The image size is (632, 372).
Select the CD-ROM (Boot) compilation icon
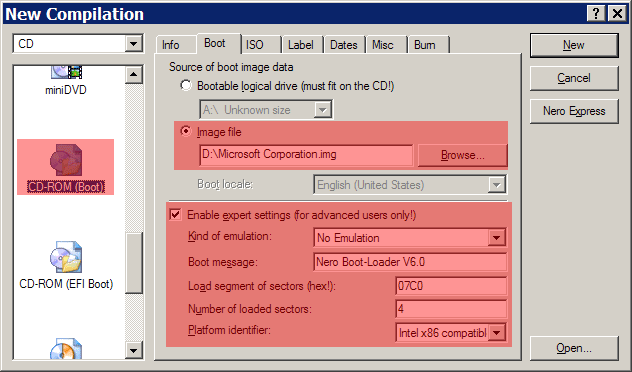(x=66, y=168)
